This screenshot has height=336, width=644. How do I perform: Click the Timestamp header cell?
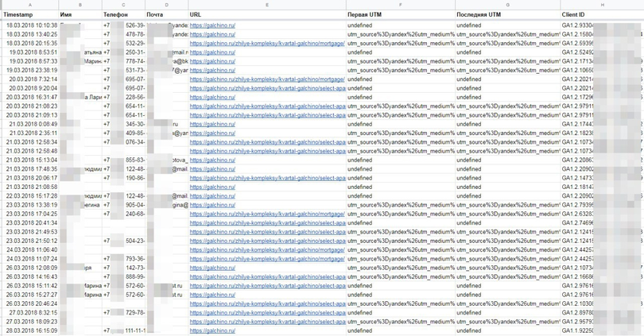[x=30, y=15]
